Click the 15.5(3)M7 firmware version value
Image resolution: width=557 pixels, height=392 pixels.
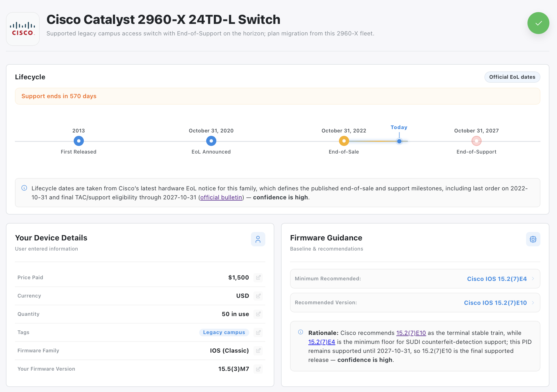point(234,369)
